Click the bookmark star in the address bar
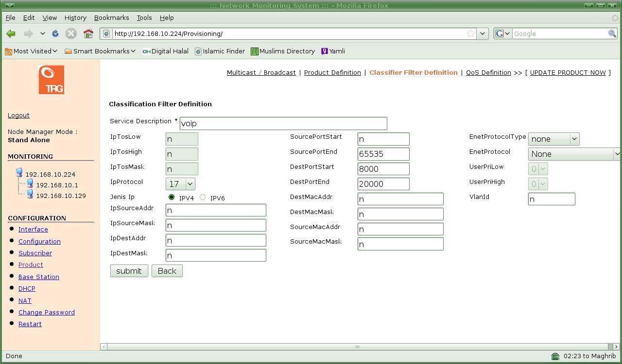 click(470, 33)
